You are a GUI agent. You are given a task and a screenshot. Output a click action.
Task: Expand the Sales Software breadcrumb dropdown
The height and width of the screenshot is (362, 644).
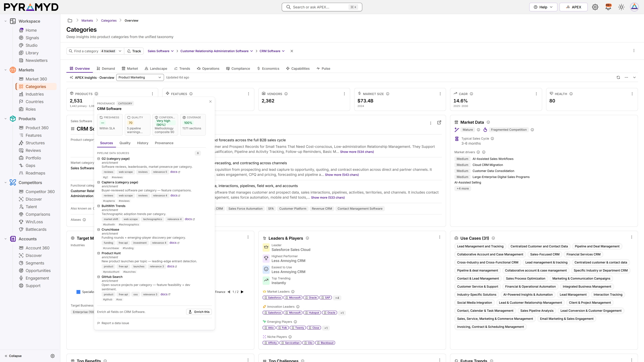pos(160,51)
